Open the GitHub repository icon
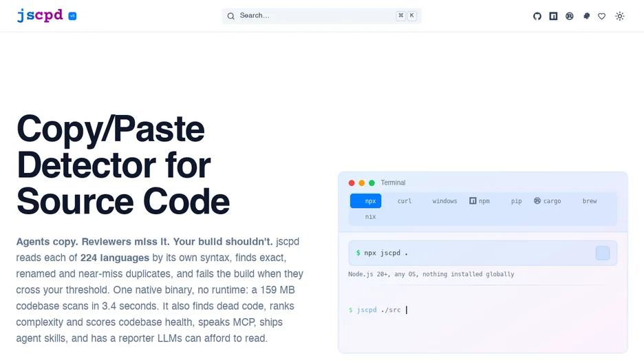Viewport: 644px width, 363px height. tap(537, 16)
